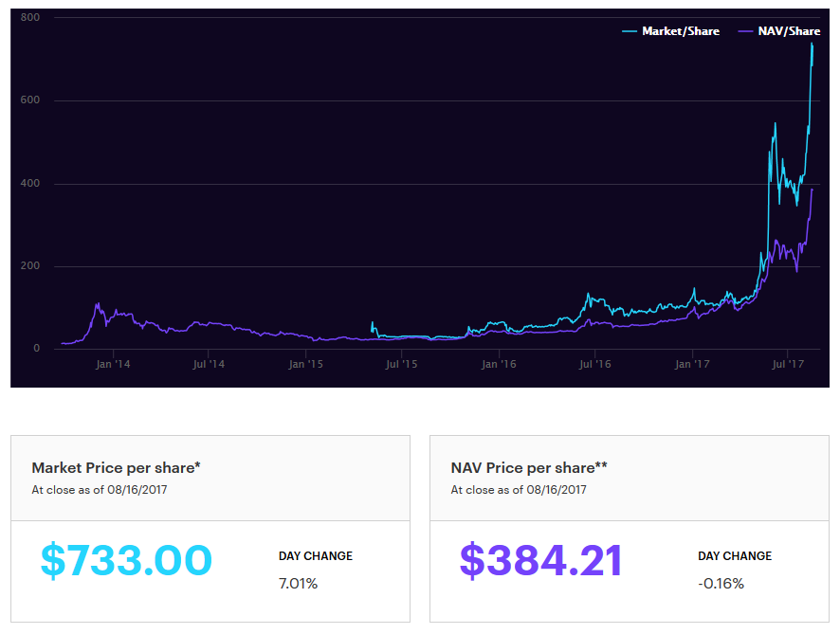
Task: Click the Market Price per share heading
Action: click(116, 467)
